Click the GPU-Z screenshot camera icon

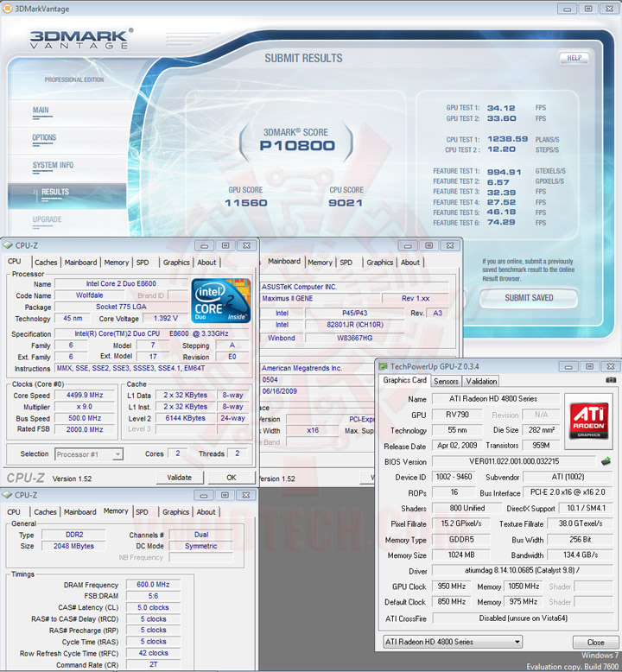click(611, 380)
